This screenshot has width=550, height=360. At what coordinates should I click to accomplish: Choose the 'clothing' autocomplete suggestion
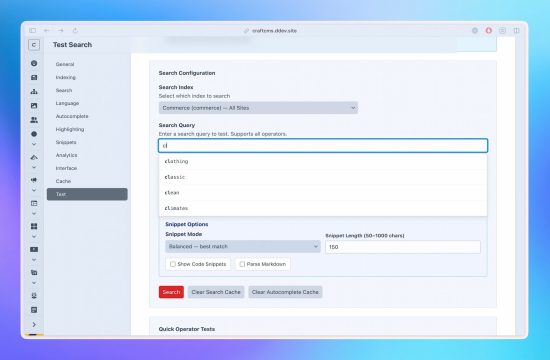click(x=323, y=161)
